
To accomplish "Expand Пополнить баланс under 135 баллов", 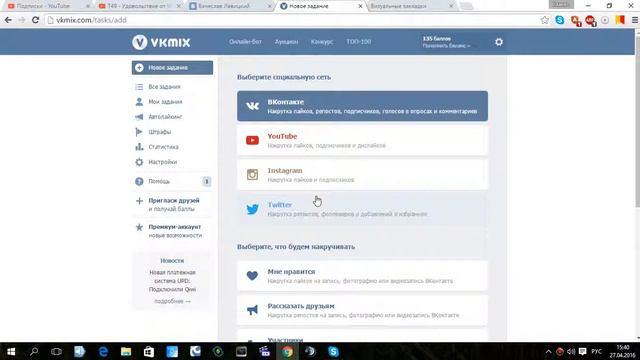I will click(446, 46).
